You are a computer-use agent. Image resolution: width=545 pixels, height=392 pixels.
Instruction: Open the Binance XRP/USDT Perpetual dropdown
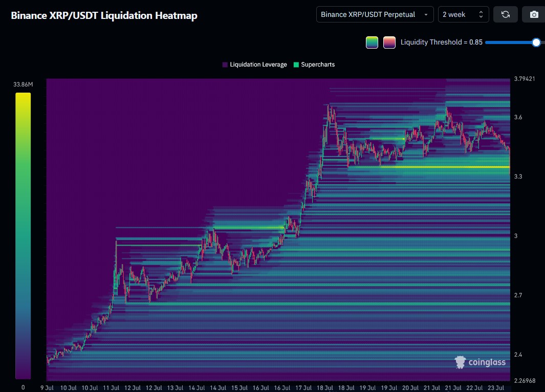point(375,15)
